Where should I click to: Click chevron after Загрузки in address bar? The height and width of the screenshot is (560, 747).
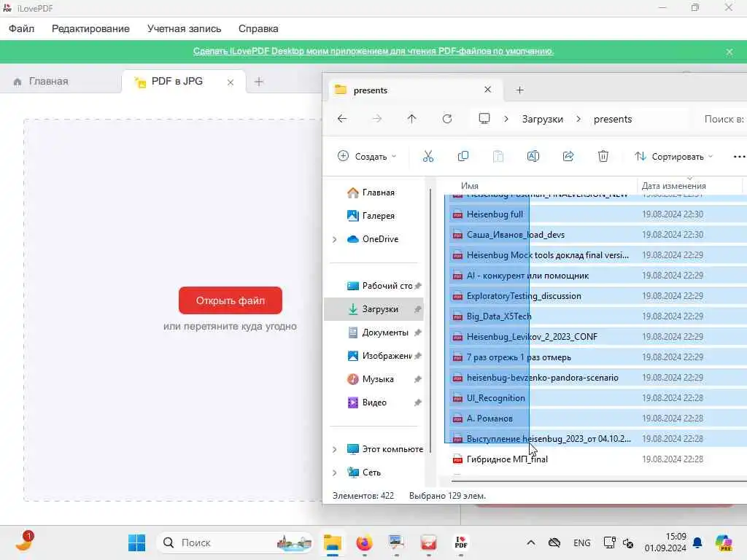(578, 119)
